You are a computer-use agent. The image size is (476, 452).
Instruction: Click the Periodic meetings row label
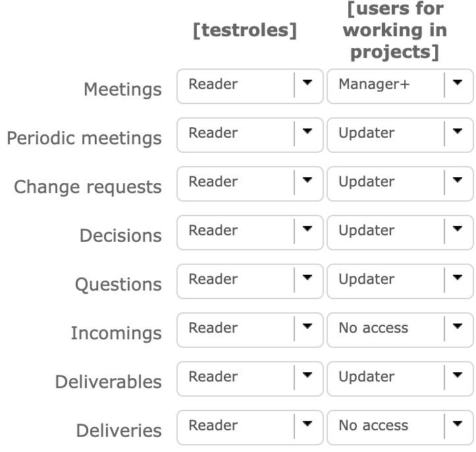pyautogui.click(x=84, y=138)
